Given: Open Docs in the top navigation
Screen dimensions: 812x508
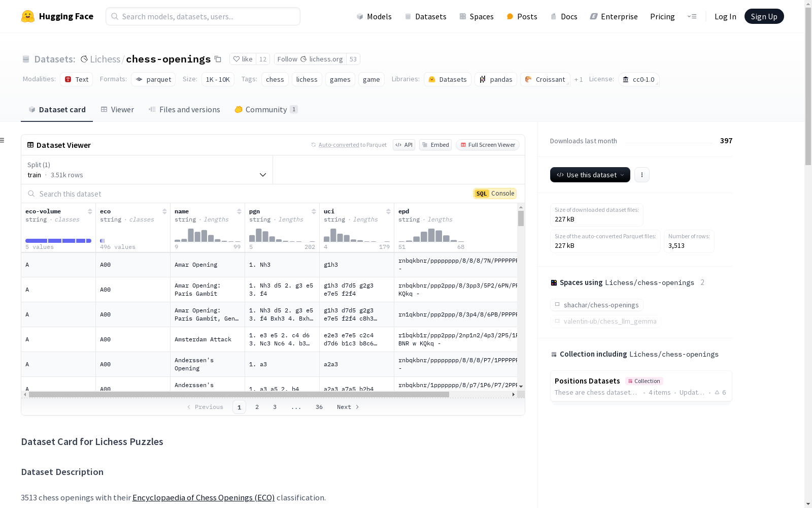Looking at the screenshot, I should (x=564, y=16).
